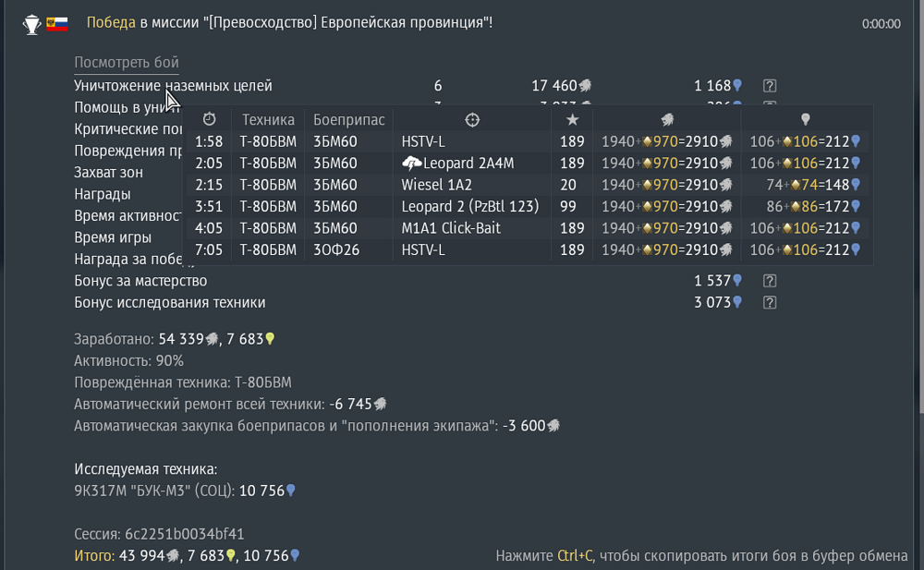The width and height of the screenshot is (924, 570).
Task: Select the 1:58 HSTV-L kill row
Action: click(528, 141)
